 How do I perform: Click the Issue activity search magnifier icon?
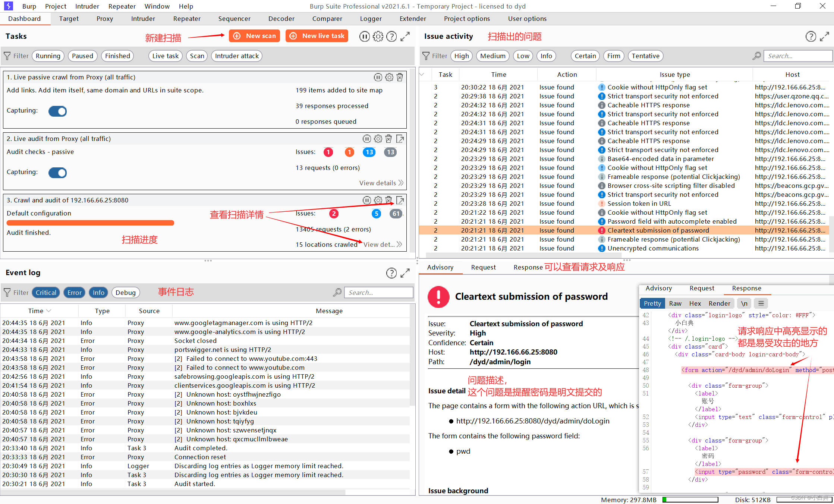pyautogui.click(x=756, y=56)
